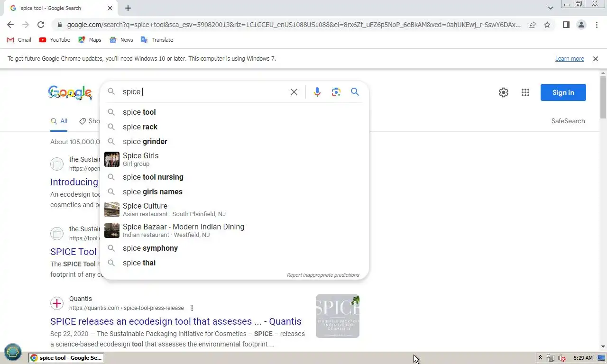Click the page vertical scrollbar
The width and height of the screenshot is (607, 364).
[603, 97]
